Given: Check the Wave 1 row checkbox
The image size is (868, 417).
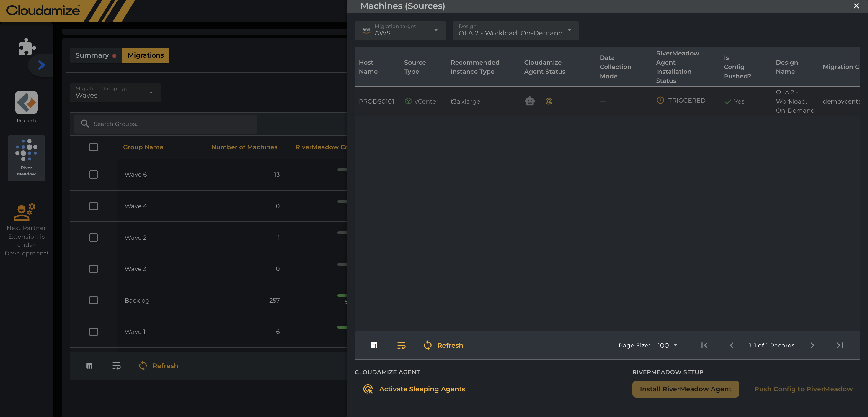Looking at the screenshot, I should pyautogui.click(x=93, y=331).
